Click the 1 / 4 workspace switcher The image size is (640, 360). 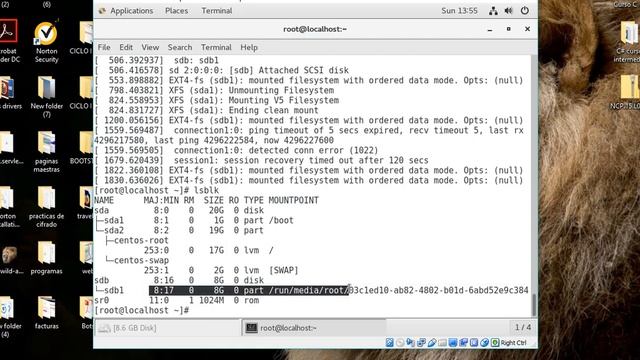point(523,327)
